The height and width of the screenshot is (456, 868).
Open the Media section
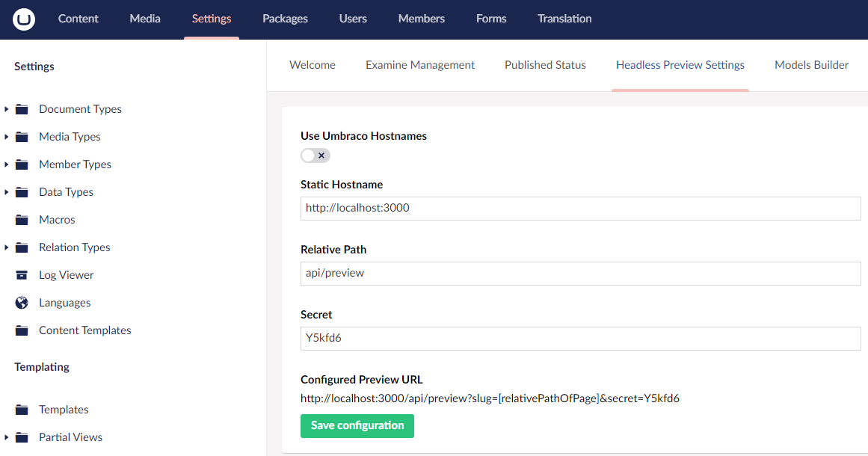click(x=145, y=19)
